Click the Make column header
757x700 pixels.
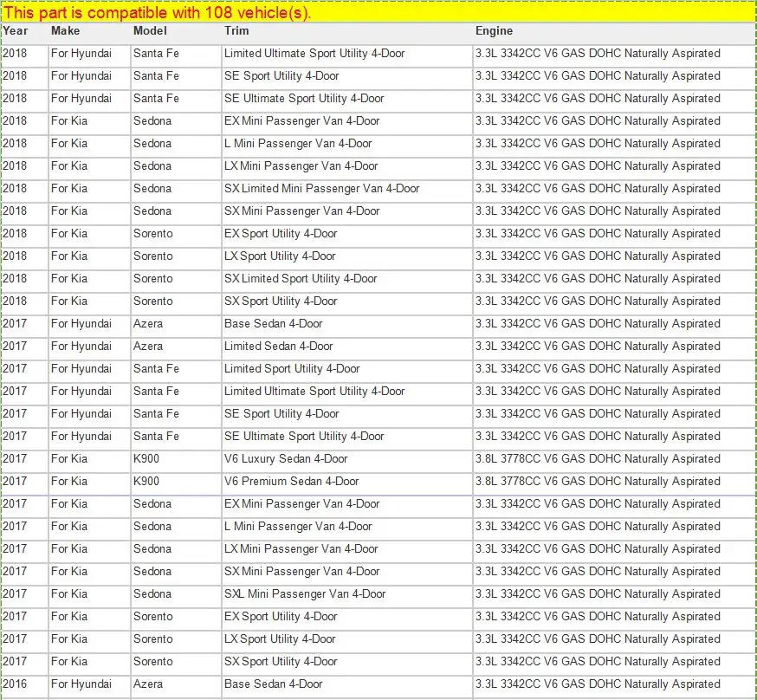65,31
